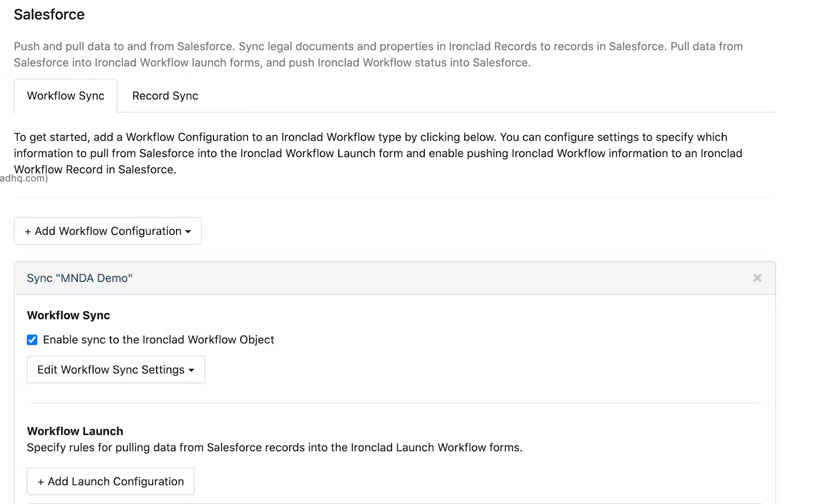Click the Add Launch Configuration button
The height and width of the screenshot is (504, 819).
coord(111,481)
